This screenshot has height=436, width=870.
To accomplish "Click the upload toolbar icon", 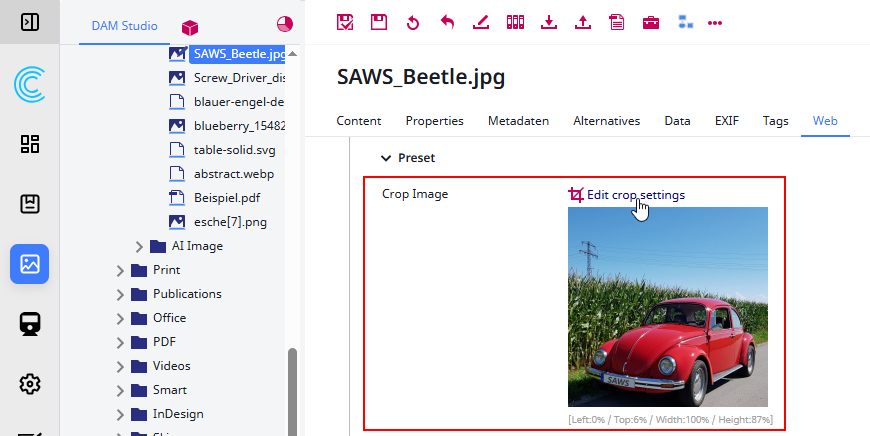I will pyautogui.click(x=583, y=23).
